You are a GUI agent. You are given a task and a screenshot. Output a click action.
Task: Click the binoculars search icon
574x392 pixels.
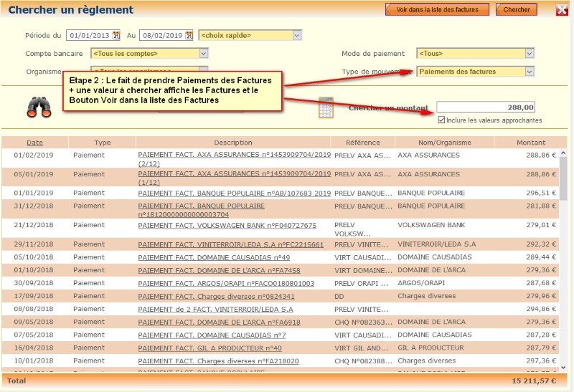(x=39, y=107)
